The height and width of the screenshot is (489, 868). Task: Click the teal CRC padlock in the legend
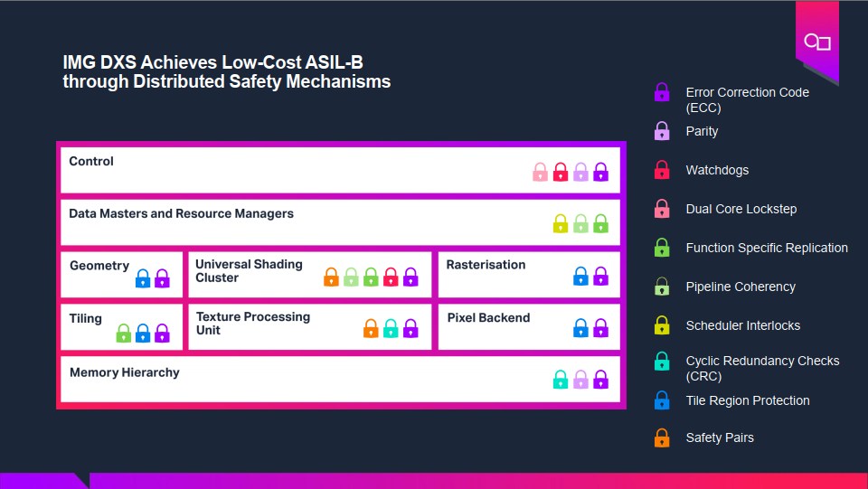tap(662, 362)
